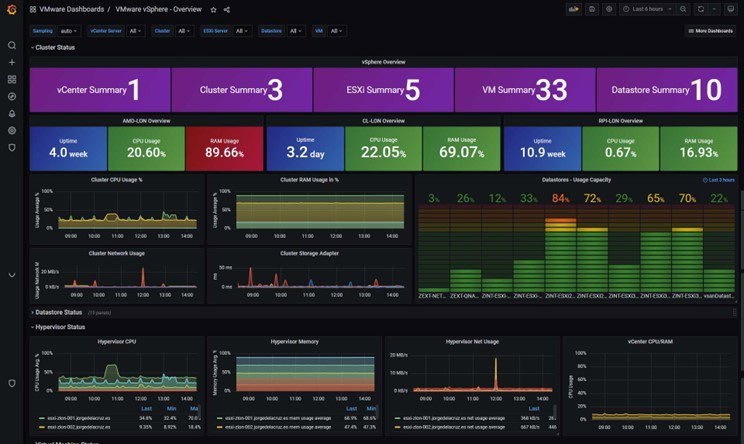Image resolution: width=744 pixels, height=444 pixels.
Task: Star the dashboard as favorite
Action: click(214, 9)
